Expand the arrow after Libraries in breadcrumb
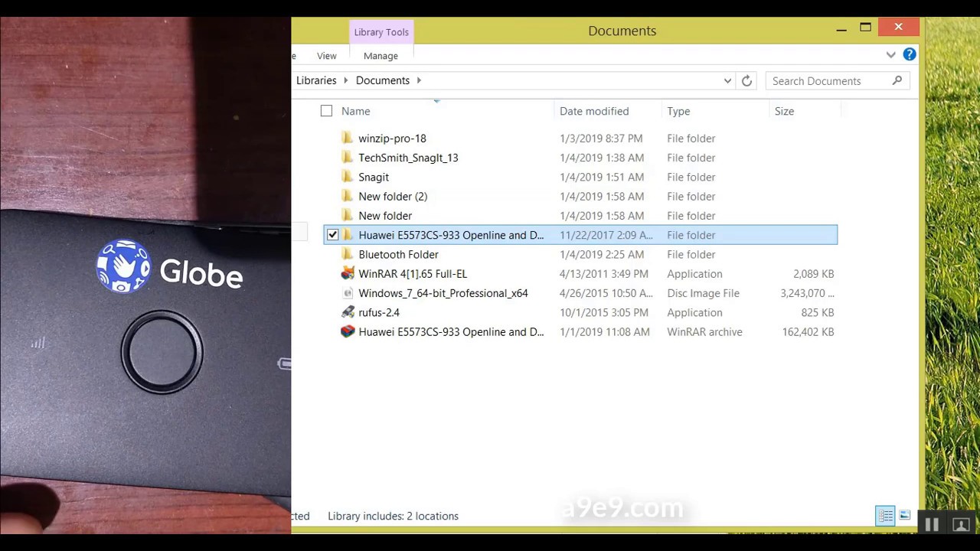980x551 pixels. [346, 80]
